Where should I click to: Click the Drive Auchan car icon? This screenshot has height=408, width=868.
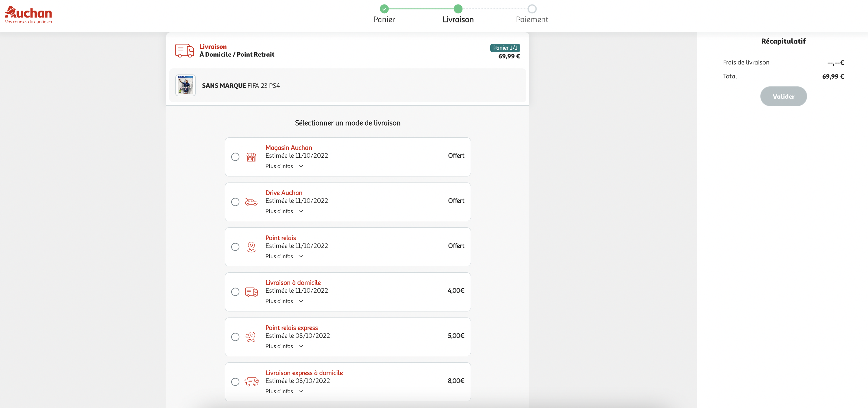[251, 202]
